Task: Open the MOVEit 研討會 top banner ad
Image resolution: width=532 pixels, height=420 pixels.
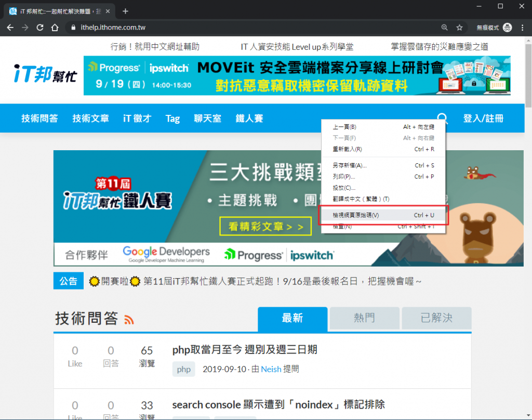Action: [x=297, y=75]
